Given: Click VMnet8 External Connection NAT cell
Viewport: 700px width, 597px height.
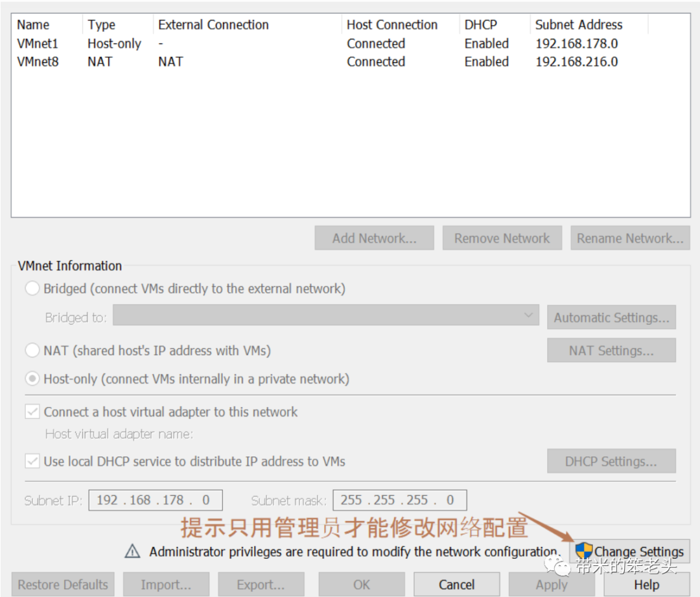Looking at the screenshot, I should (170, 62).
